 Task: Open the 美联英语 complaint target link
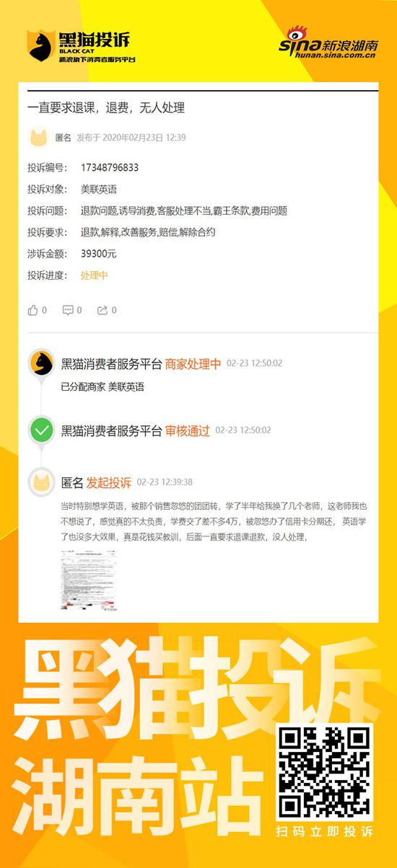(99, 190)
